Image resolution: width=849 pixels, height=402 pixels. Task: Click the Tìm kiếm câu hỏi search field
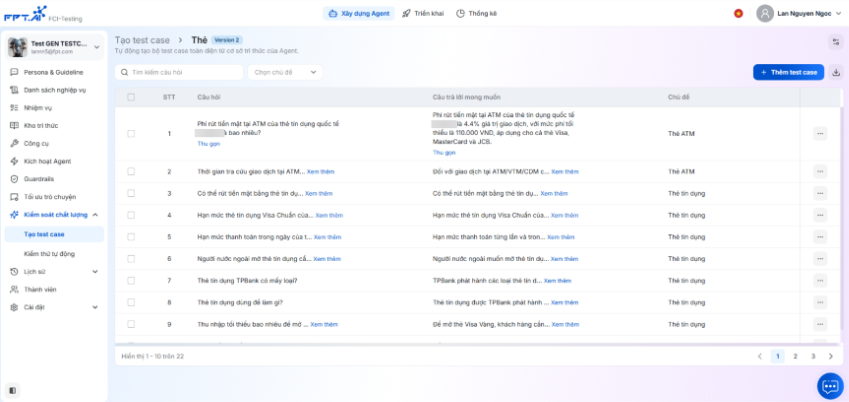pyautogui.click(x=180, y=72)
